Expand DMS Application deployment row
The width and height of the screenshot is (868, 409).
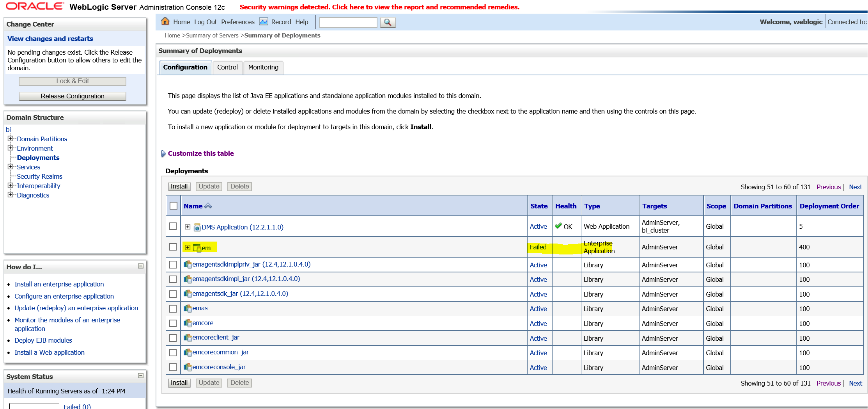(188, 227)
